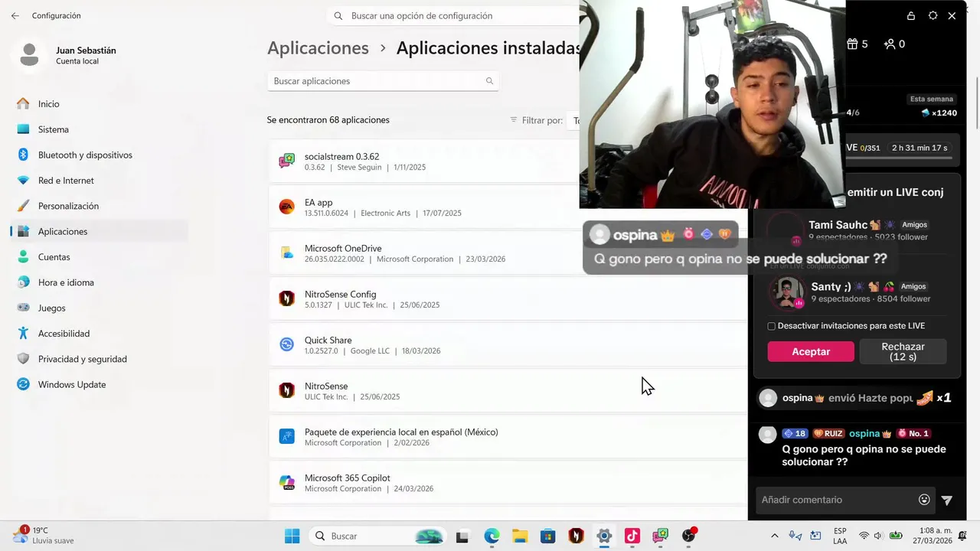
Task: Click the Microsoft 365 Copilot icon
Action: tap(287, 482)
